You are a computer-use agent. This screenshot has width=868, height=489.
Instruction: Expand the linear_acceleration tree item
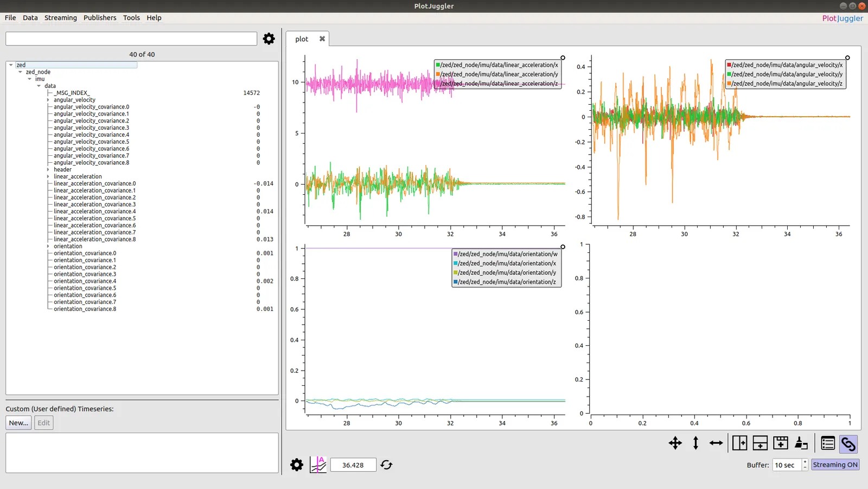pyautogui.click(x=48, y=176)
